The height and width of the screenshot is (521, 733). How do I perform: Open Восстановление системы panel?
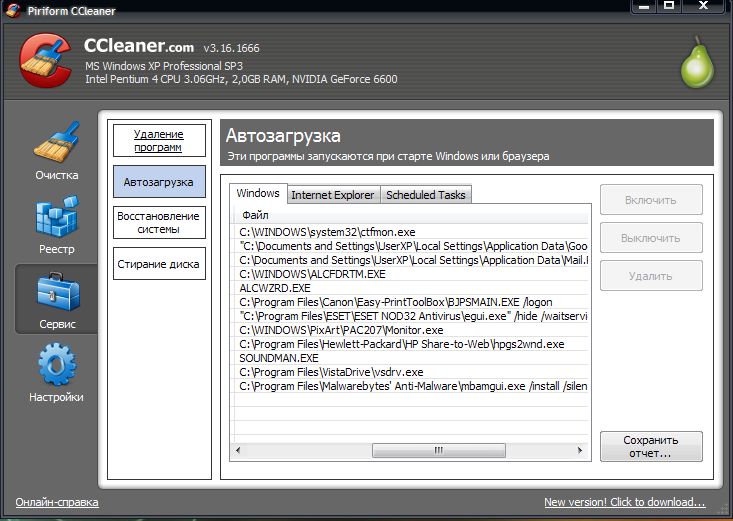click(159, 222)
